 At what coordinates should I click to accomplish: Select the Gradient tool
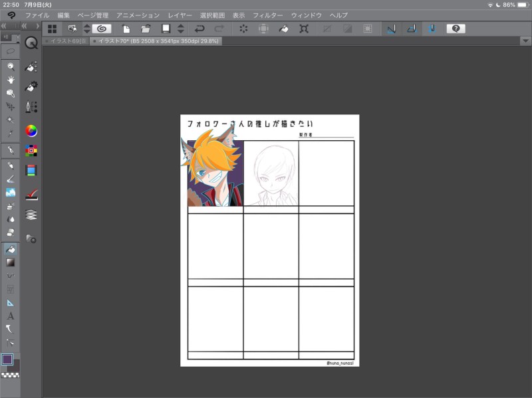pyautogui.click(x=11, y=262)
